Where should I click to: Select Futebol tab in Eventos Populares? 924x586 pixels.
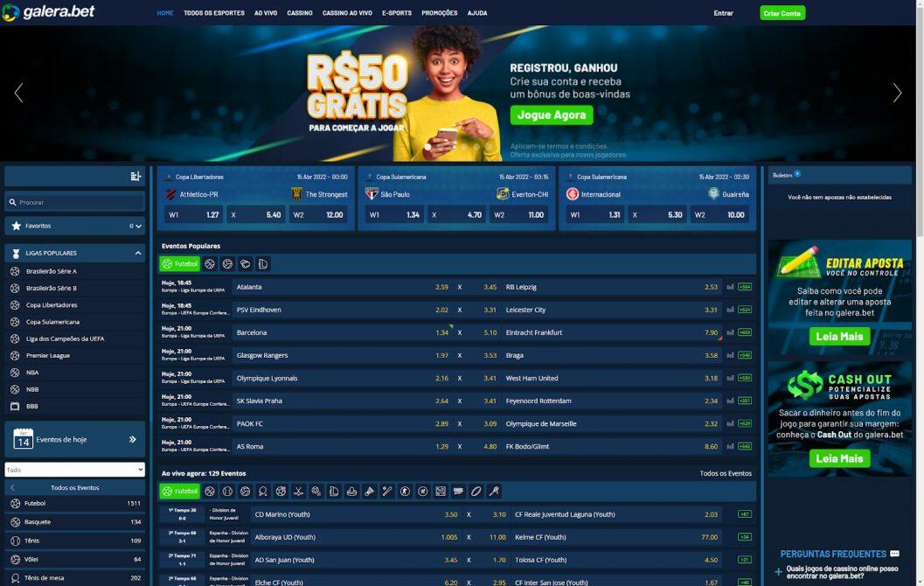click(x=180, y=264)
